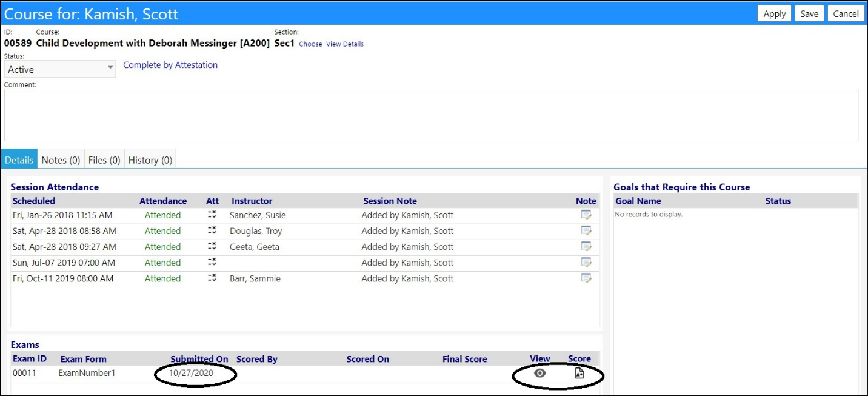
Task: Score exam ExamNumber1 with score icon
Action: click(x=579, y=374)
